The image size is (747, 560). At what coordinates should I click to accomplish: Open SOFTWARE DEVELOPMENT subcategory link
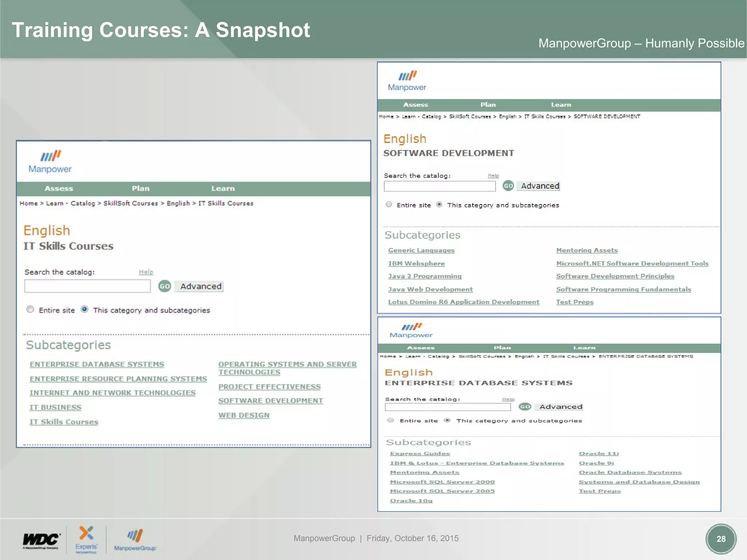[x=271, y=401]
